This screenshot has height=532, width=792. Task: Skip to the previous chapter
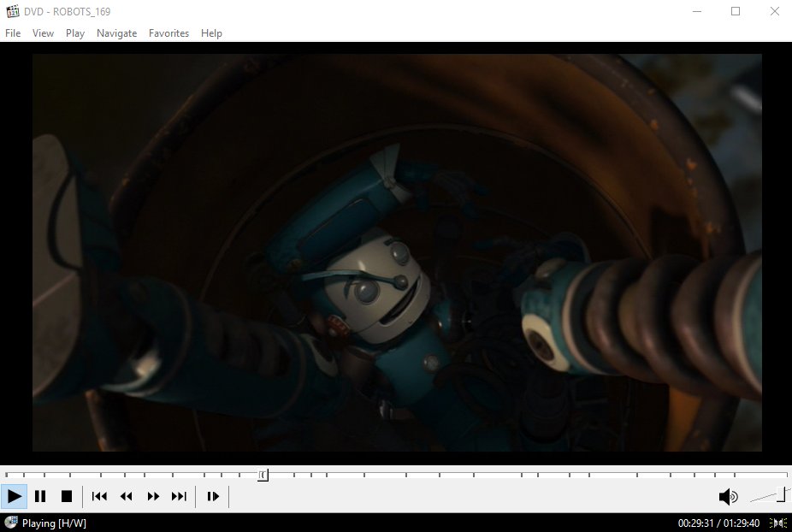click(98, 496)
